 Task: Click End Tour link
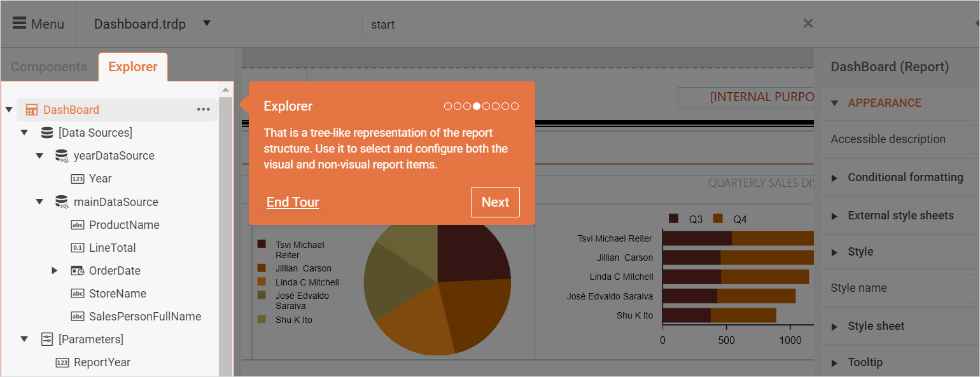[x=293, y=202]
